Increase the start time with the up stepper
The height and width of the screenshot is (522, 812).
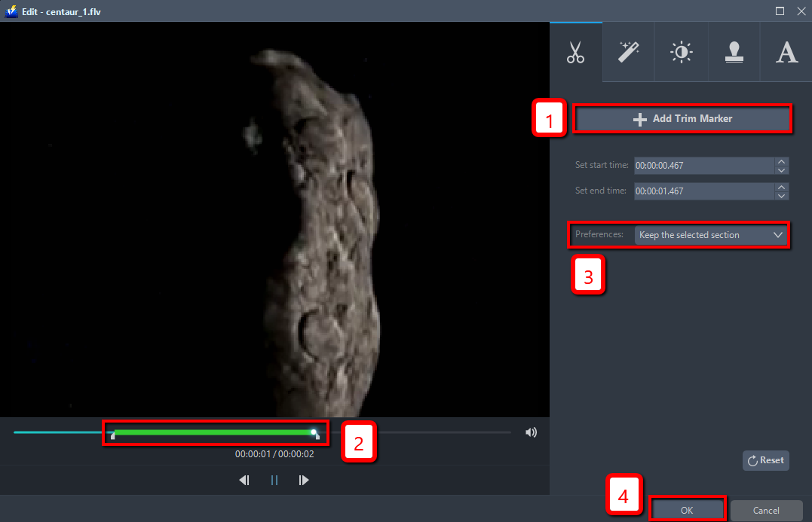click(x=782, y=161)
